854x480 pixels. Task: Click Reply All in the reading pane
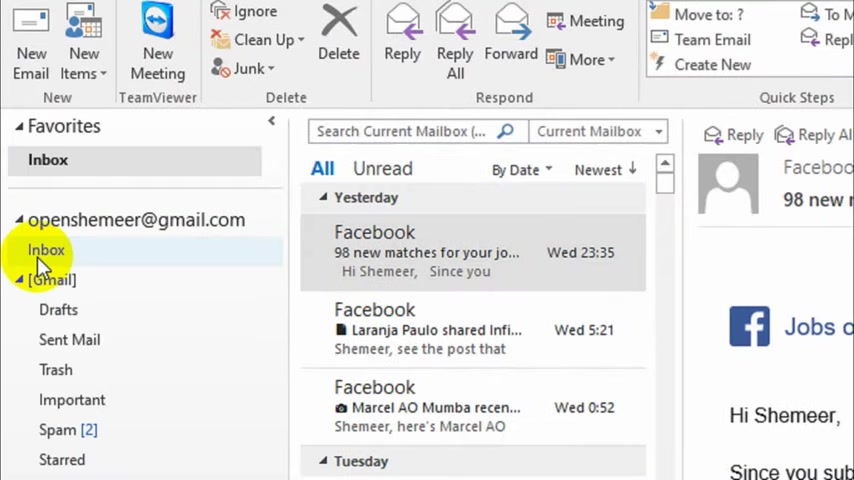tap(812, 135)
